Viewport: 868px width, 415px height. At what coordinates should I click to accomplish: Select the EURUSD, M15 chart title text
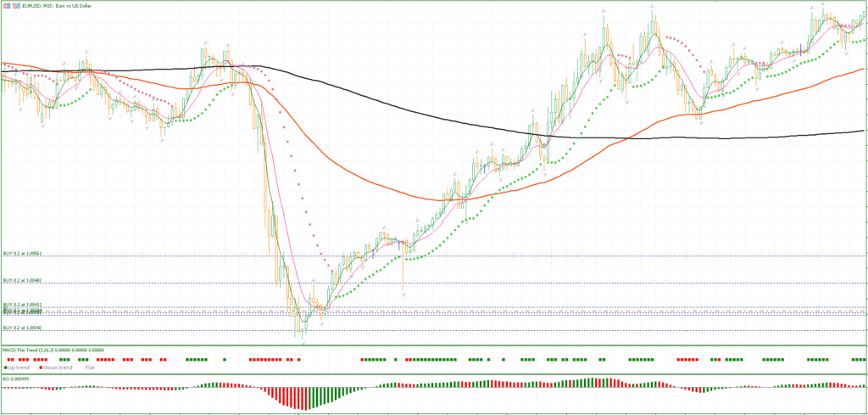[56, 5]
